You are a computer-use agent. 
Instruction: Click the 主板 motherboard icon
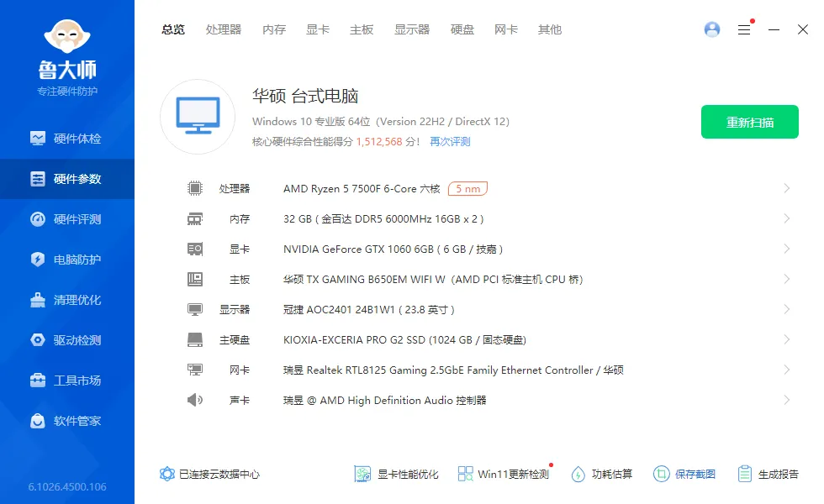point(195,279)
